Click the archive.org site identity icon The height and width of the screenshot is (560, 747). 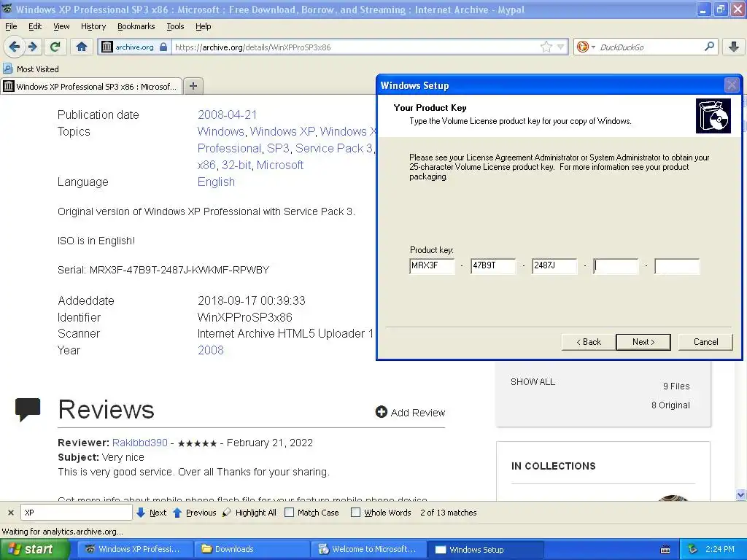107,47
